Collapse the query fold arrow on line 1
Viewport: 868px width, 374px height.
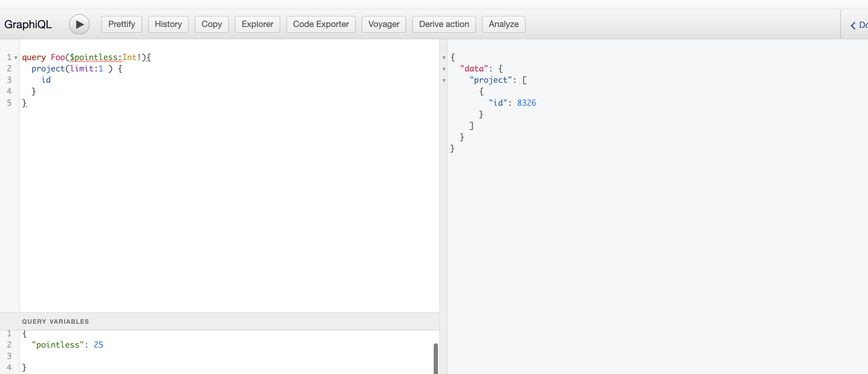point(16,58)
